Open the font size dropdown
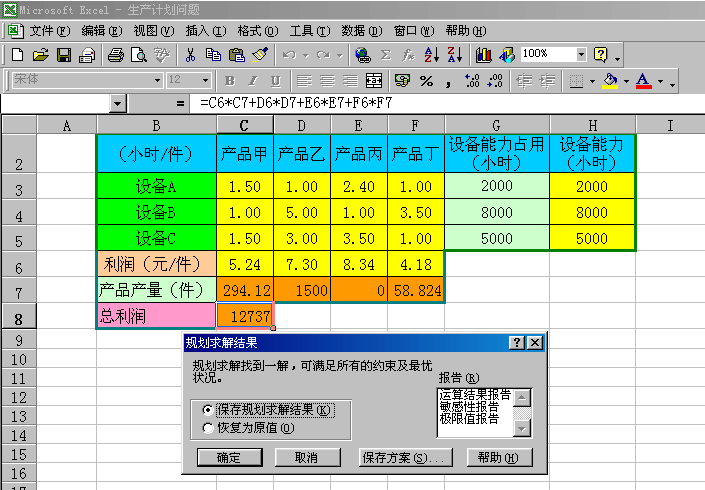This screenshot has height=490, width=705. pos(205,80)
